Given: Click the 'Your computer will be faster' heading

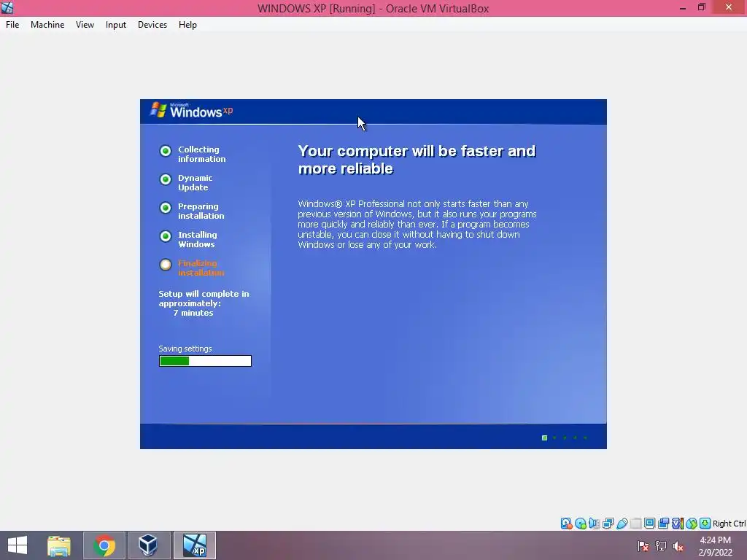Looking at the screenshot, I should point(417,160).
